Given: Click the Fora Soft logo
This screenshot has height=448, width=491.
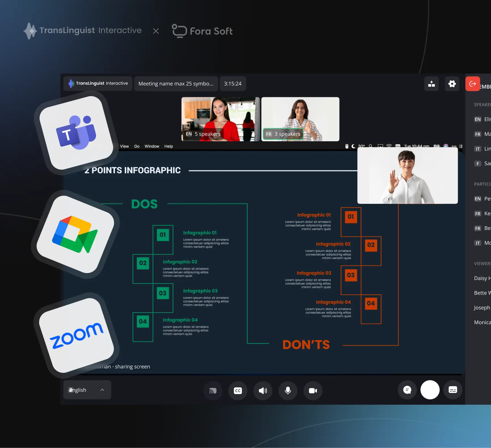Looking at the screenshot, I should (202, 31).
